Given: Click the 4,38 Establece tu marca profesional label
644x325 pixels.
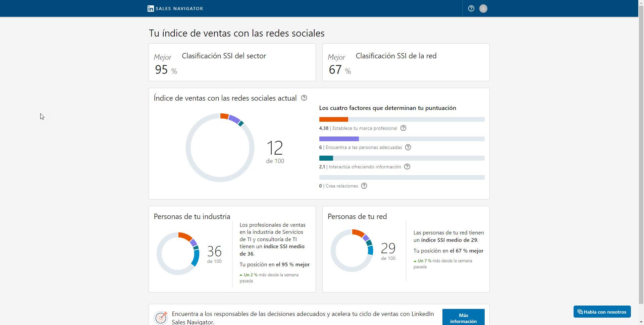Looking at the screenshot, I should click(x=358, y=128).
